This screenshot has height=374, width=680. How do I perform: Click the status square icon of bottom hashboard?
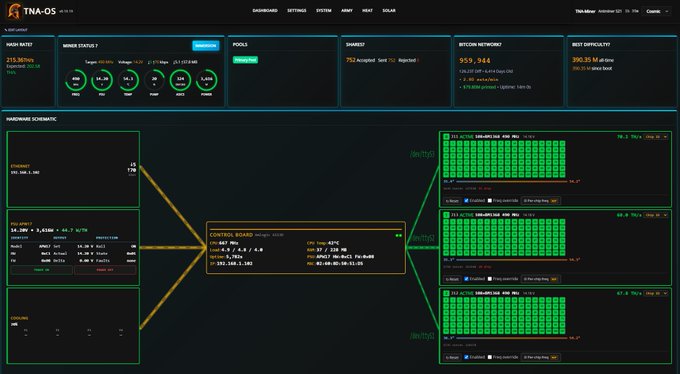click(446, 293)
